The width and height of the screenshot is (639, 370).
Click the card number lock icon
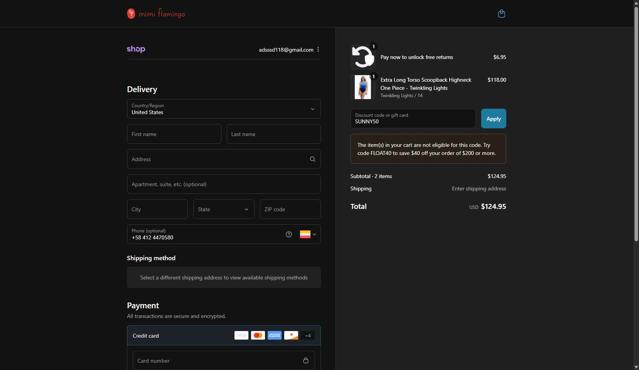(x=306, y=361)
